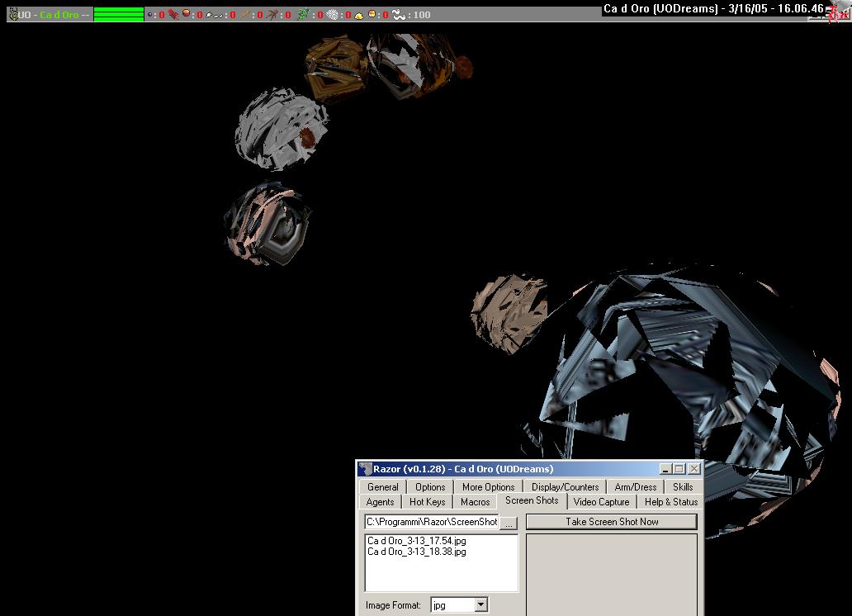Click the nightshade reagent counter icon

click(303, 15)
